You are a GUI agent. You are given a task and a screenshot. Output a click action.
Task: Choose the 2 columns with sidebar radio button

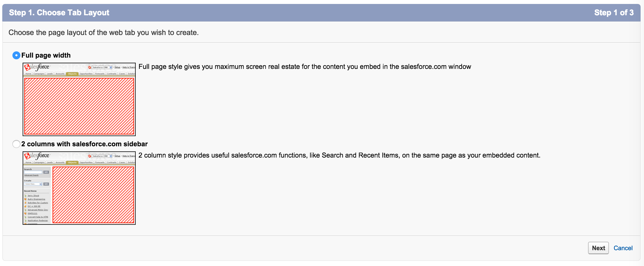click(x=16, y=144)
